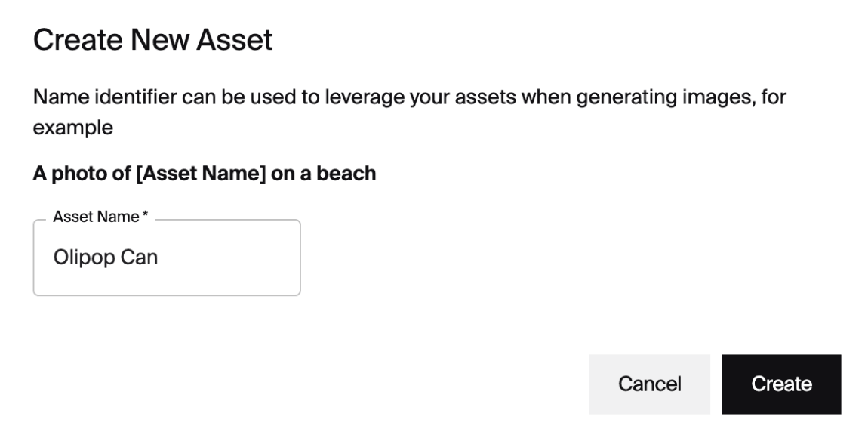Viewport: 868px width, 438px height.
Task: Place cursor before the word Olipop
Action: pyautogui.click(x=54, y=257)
